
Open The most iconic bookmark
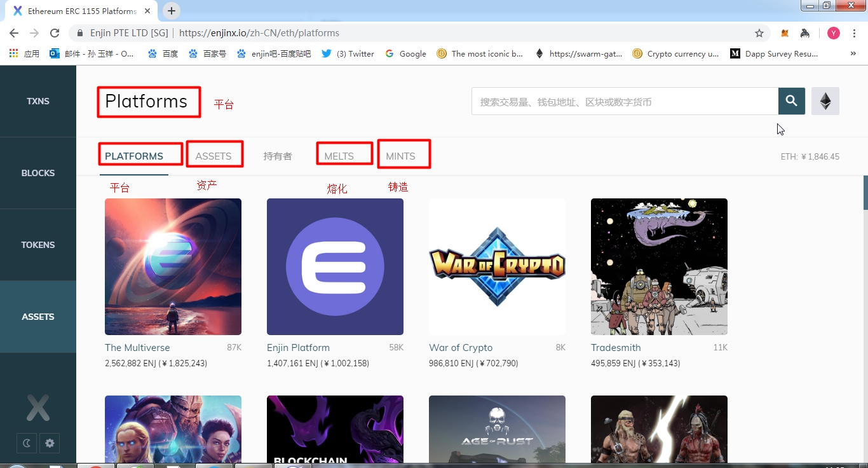(x=480, y=54)
